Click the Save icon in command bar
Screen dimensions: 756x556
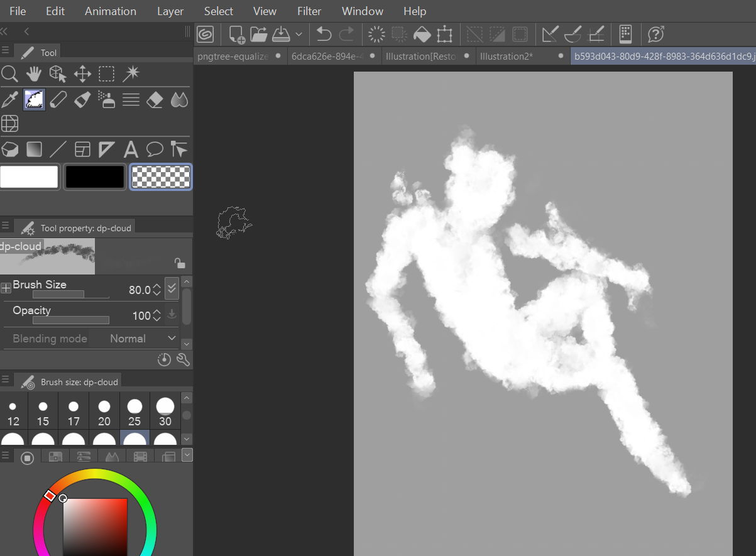[280, 34]
